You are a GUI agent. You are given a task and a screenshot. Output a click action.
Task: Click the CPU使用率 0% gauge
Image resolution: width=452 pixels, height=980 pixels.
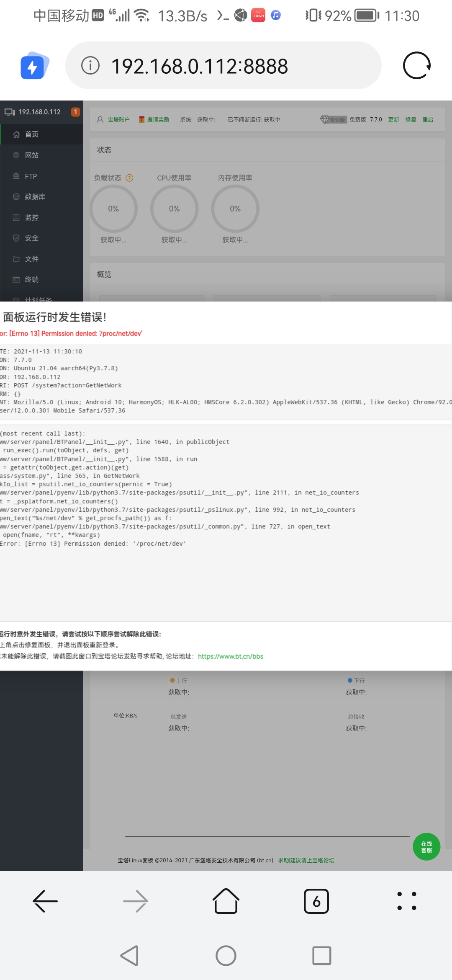[x=174, y=209]
